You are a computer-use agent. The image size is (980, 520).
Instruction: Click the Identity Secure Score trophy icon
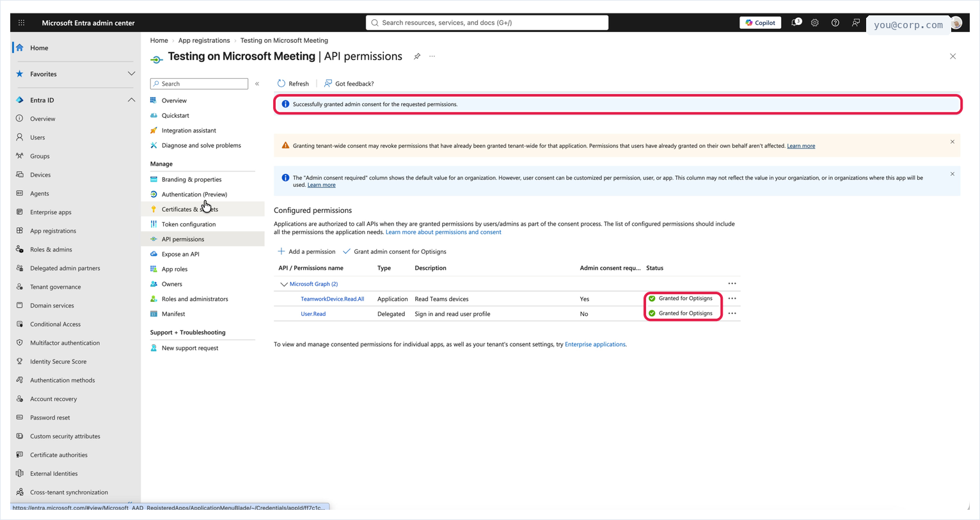coord(20,361)
